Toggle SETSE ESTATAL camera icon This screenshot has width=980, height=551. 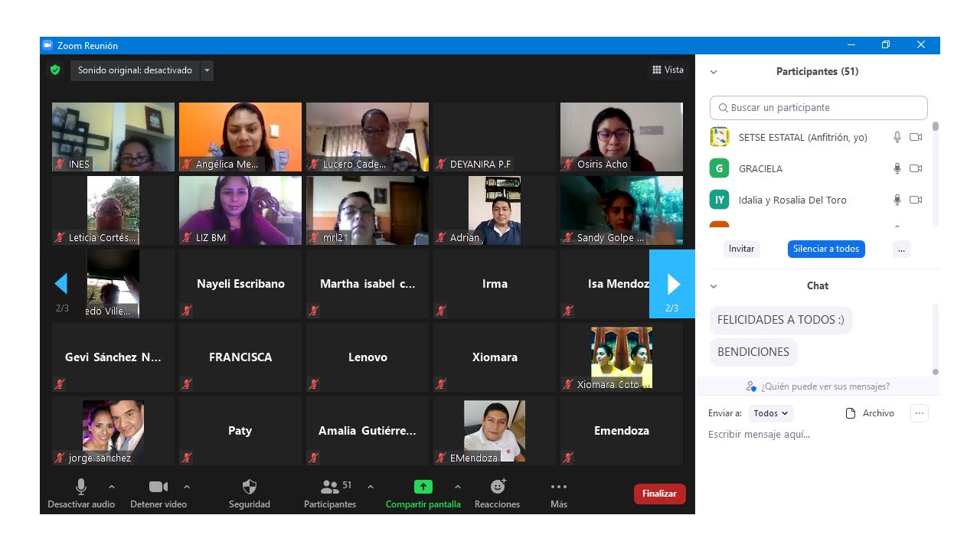pos(916,138)
